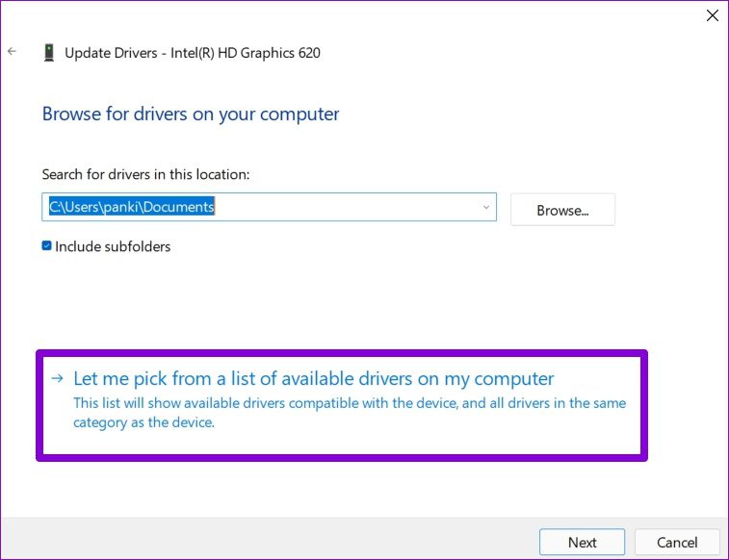Expand the driver location dropdown arrow

tap(485, 207)
